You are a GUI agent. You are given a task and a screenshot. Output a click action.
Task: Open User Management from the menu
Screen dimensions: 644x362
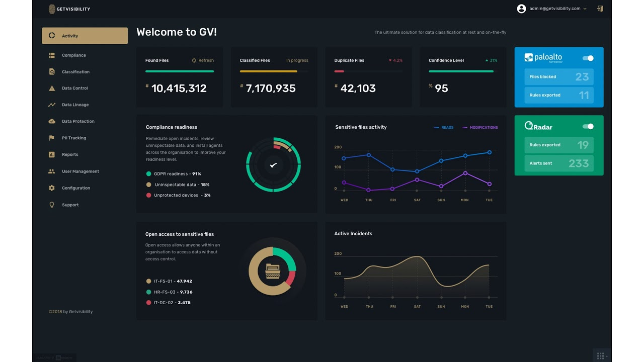79,171
